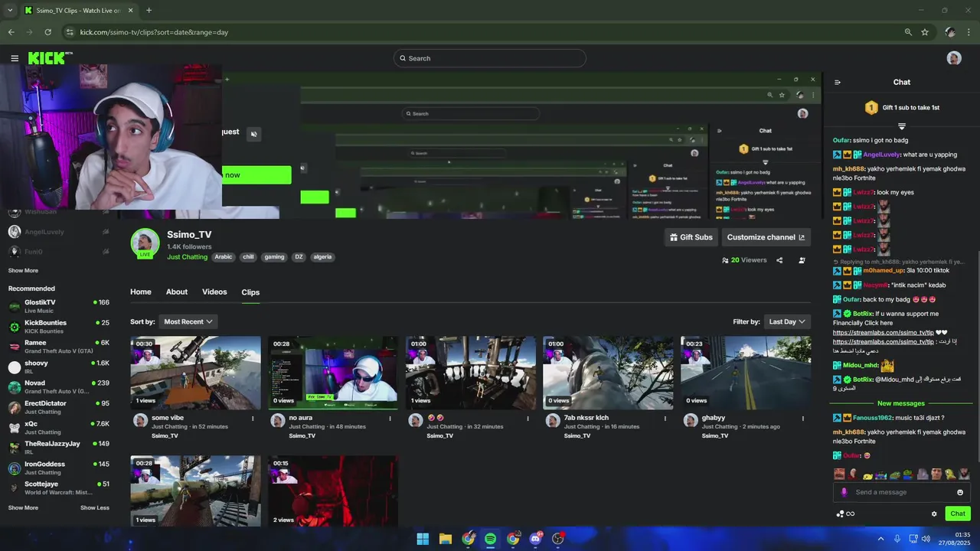The height and width of the screenshot is (551, 980).
Task: Click the "20 Viewers" count
Action: click(x=744, y=260)
